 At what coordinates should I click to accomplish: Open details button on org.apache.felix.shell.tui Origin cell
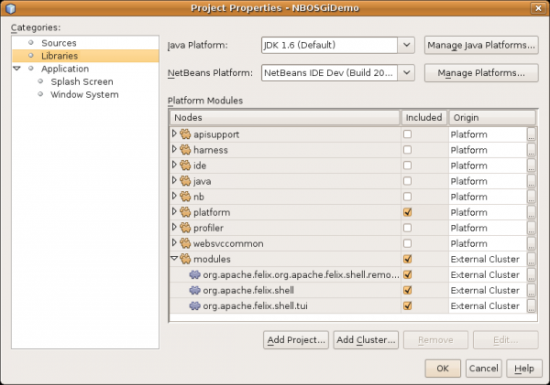[531, 306]
